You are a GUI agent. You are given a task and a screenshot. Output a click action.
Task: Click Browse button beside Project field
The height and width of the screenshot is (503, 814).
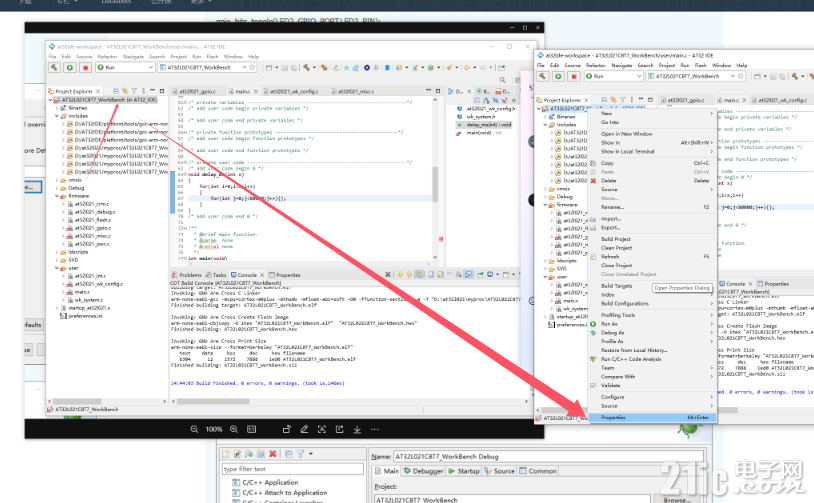point(677,499)
